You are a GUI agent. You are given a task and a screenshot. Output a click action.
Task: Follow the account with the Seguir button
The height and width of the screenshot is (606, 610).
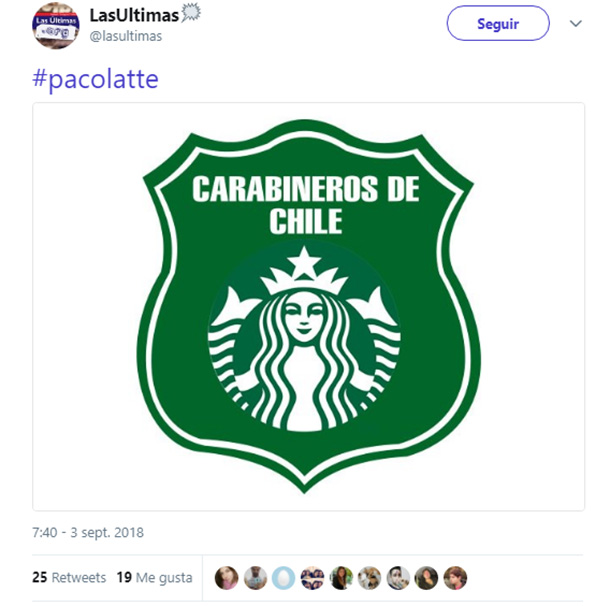498,23
